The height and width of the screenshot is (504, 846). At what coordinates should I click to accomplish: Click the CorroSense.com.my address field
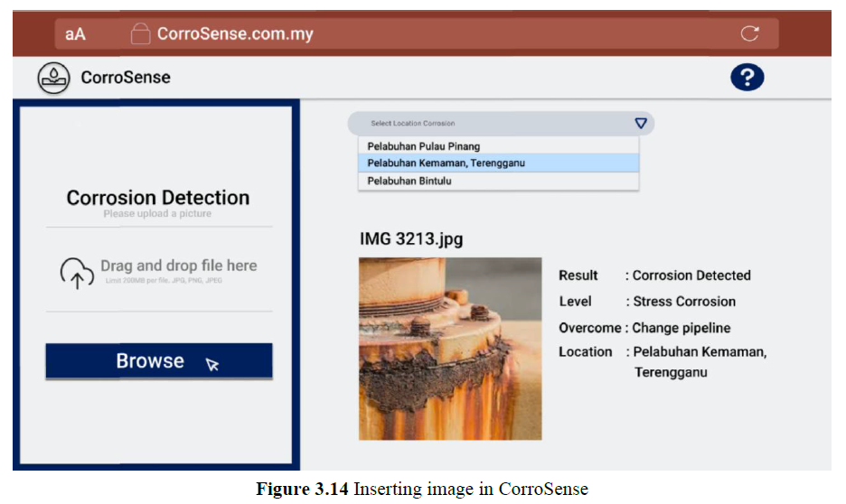point(235,34)
